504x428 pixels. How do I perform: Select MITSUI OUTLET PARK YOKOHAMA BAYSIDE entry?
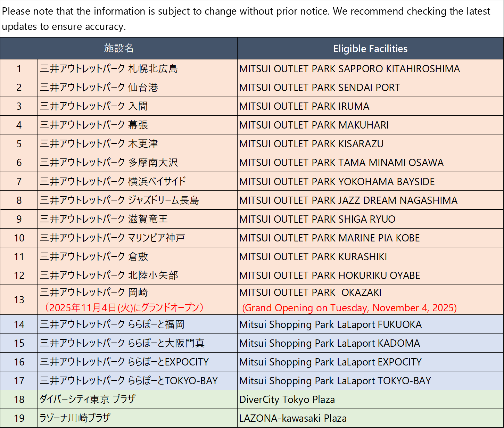(x=337, y=181)
